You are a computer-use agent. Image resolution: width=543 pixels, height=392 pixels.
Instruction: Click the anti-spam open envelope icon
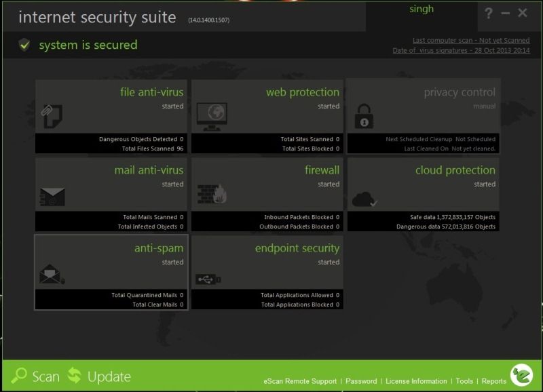click(x=52, y=274)
